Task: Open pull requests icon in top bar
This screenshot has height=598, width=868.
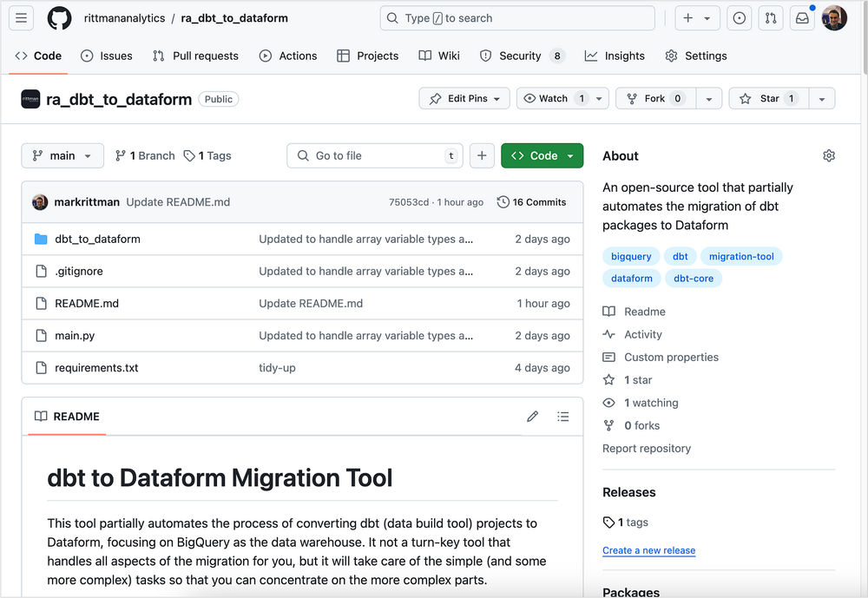Action: (771, 18)
